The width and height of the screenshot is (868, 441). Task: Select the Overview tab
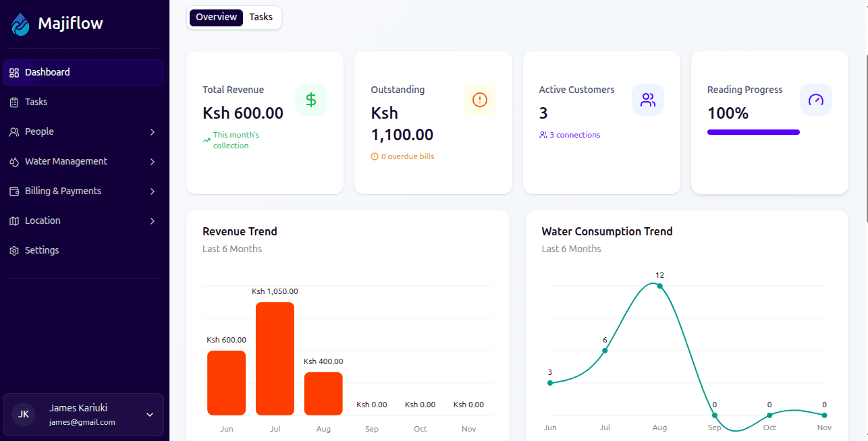pos(215,17)
